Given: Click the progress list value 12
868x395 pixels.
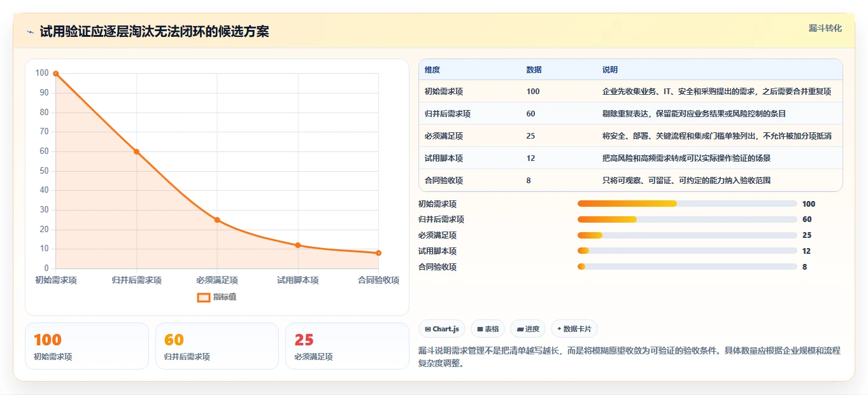Looking at the screenshot, I should (806, 251).
